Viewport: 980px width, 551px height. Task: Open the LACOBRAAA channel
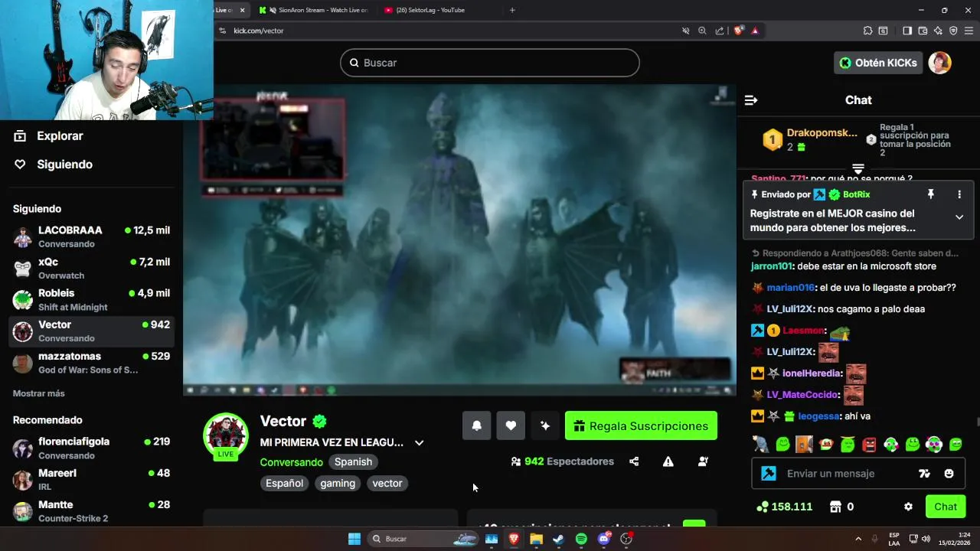(92, 236)
